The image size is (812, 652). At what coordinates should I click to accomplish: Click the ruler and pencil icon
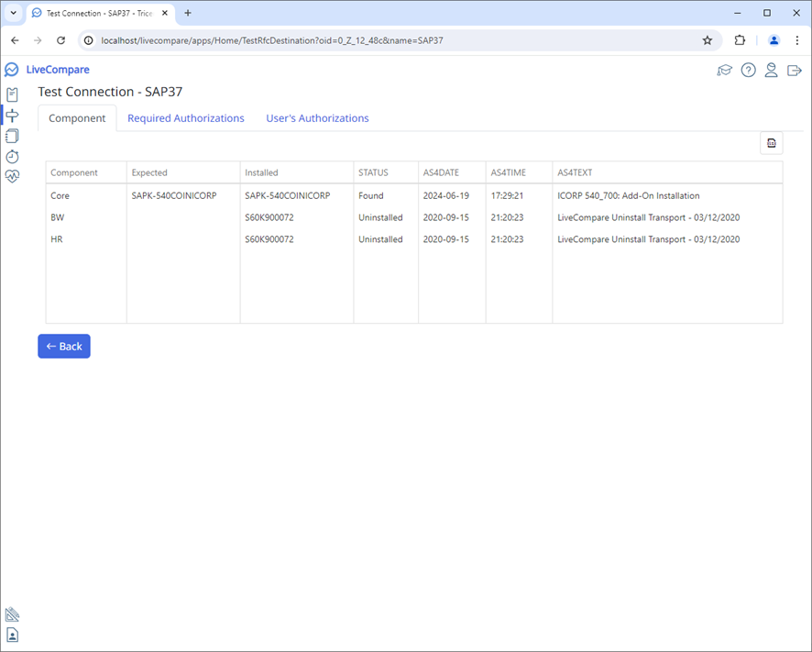12,614
